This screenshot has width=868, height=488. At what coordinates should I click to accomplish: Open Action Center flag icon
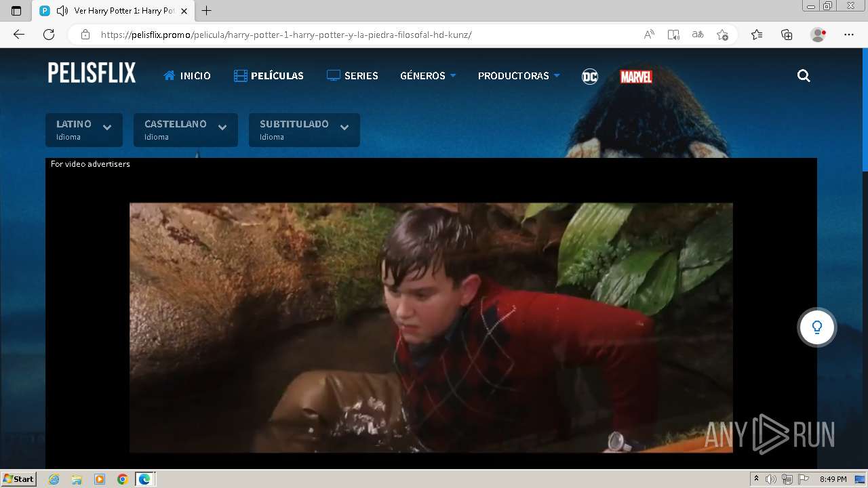pos(803,479)
